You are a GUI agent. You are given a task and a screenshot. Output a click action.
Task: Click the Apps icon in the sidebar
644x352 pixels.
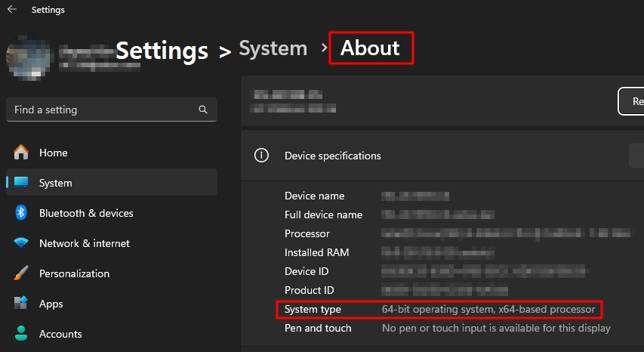[21, 304]
